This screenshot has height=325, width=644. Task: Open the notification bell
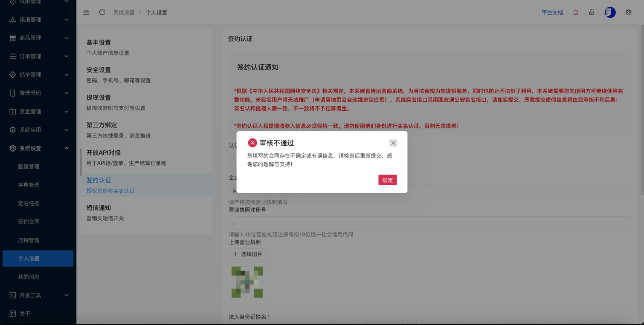tap(575, 12)
